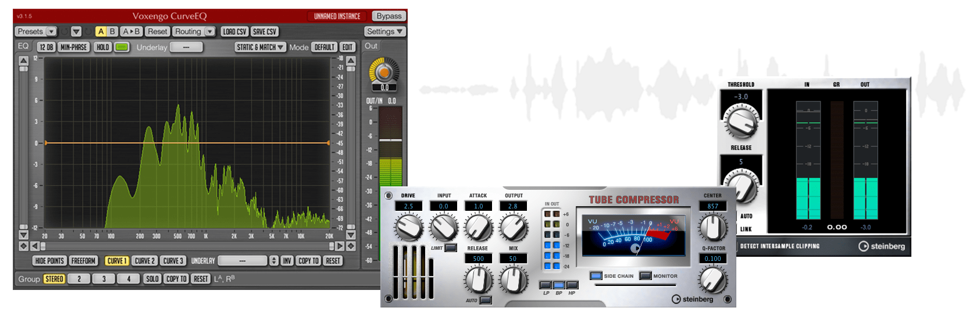Toggle Min-Phase mode in CurveEQ
Image resolution: width=980 pixels, height=329 pixels.
pos(74,47)
